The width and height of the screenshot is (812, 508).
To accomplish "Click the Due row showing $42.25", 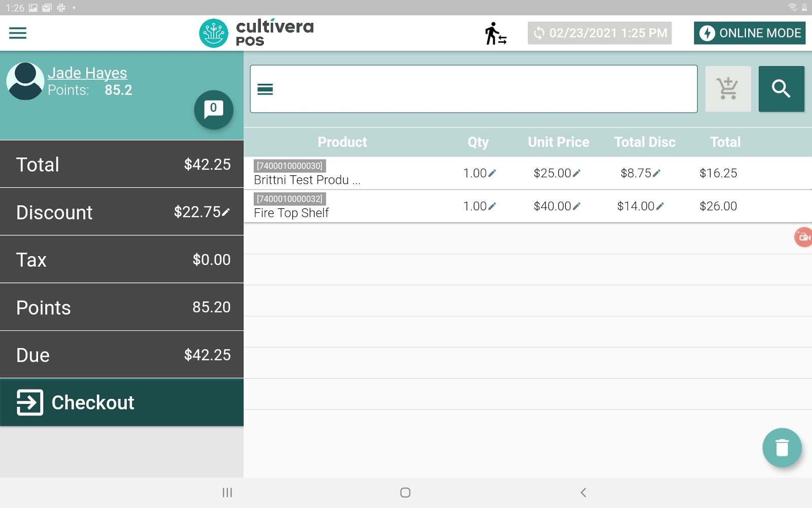I will (122, 355).
